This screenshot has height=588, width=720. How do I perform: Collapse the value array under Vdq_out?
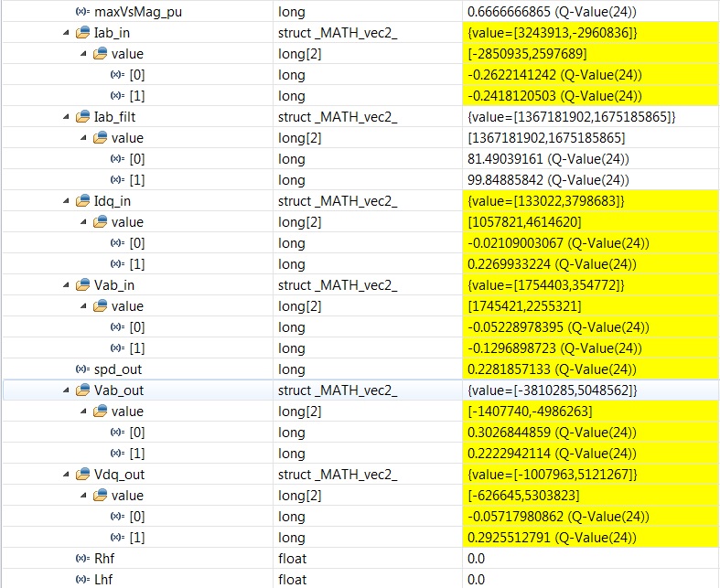(x=83, y=496)
